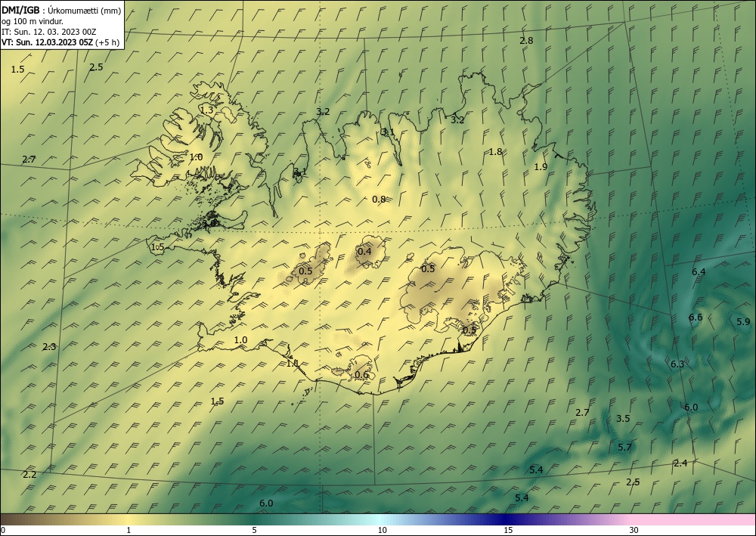756x536 pixels.
Task: Click the "1.3" value on the Westfjords
Action: 206,110
